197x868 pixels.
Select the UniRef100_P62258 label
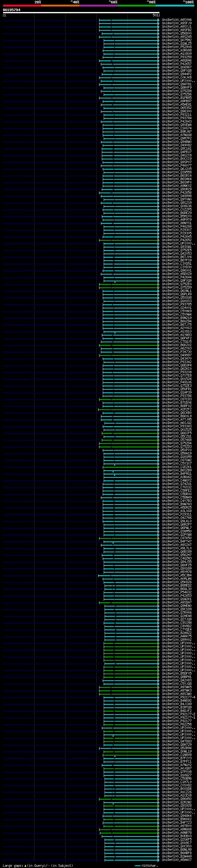click(176, 724)
